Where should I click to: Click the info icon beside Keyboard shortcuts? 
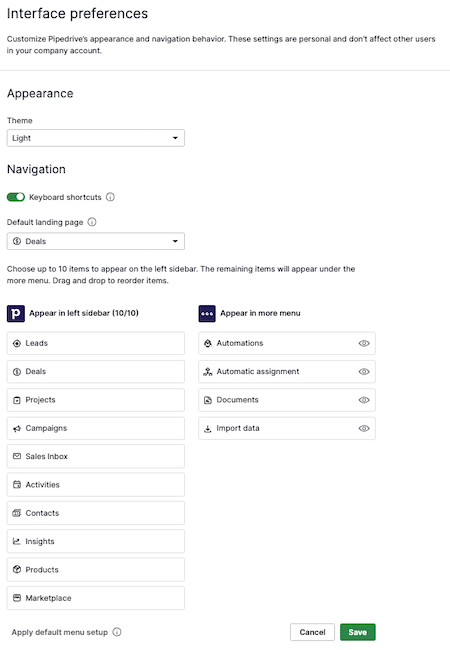pyautogui.click(x=110, y=197)
